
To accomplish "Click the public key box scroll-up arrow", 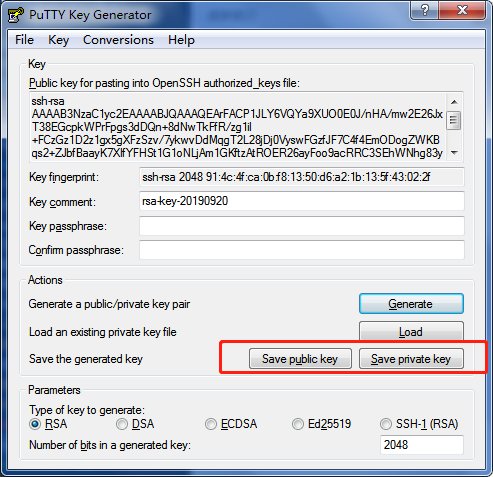I will click(454, 102).
